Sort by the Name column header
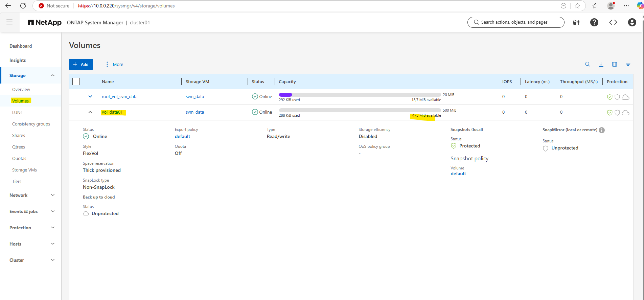This screenshot has height=300, width=644. [108, 82]
